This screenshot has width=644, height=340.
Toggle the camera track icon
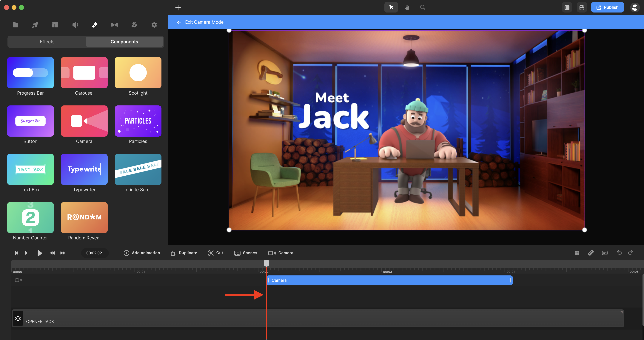tap(18, 280)
